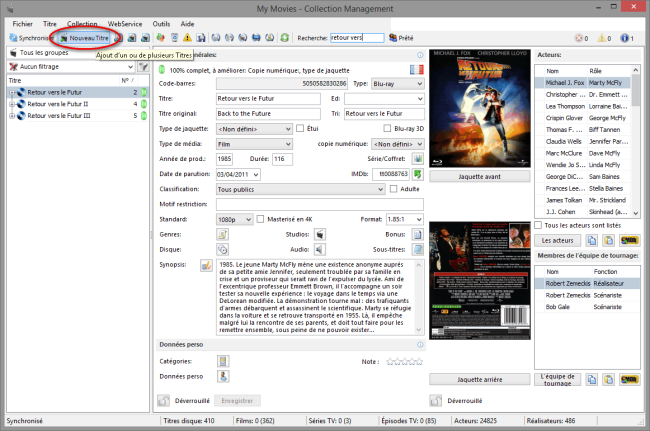Image resolution: width=650 pixels, height=431 pixels.
Task: Open the Aide menu
Action: coord(187,24)
